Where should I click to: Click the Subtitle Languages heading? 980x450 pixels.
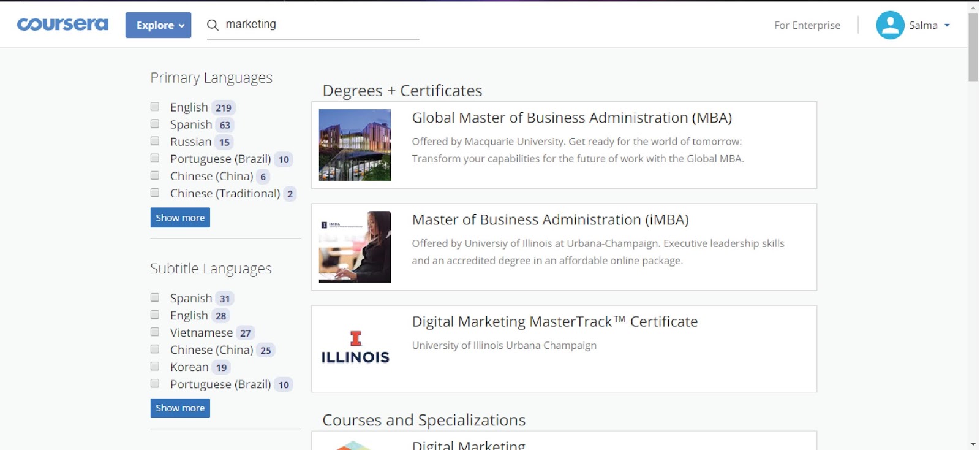(211, 269)
